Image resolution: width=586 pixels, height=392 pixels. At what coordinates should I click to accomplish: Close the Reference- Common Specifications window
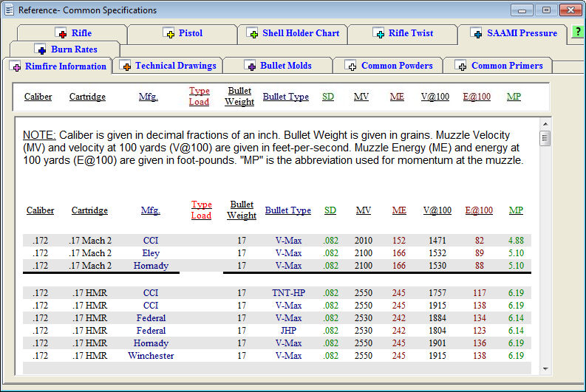[x=570, y=10]
